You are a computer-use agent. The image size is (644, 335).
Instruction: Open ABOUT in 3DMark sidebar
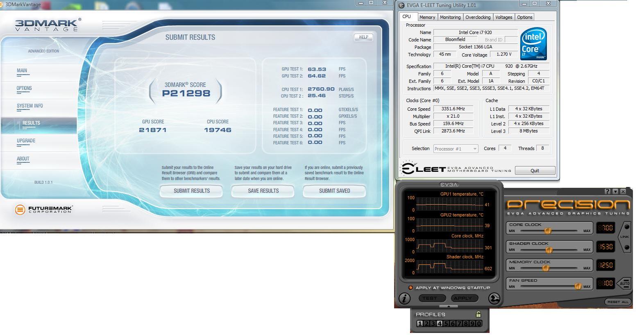coord(23,159)
